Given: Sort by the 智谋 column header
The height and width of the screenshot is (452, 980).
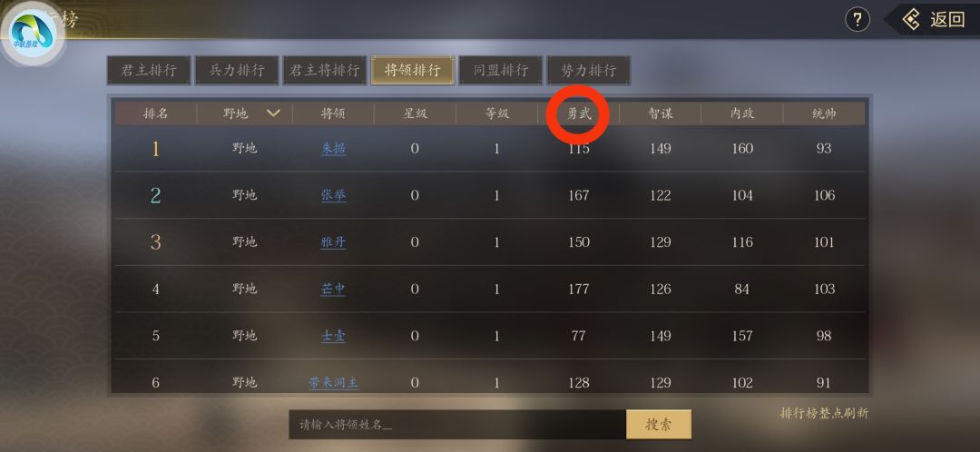Looking at the screenshot, I should pos(660,113).
